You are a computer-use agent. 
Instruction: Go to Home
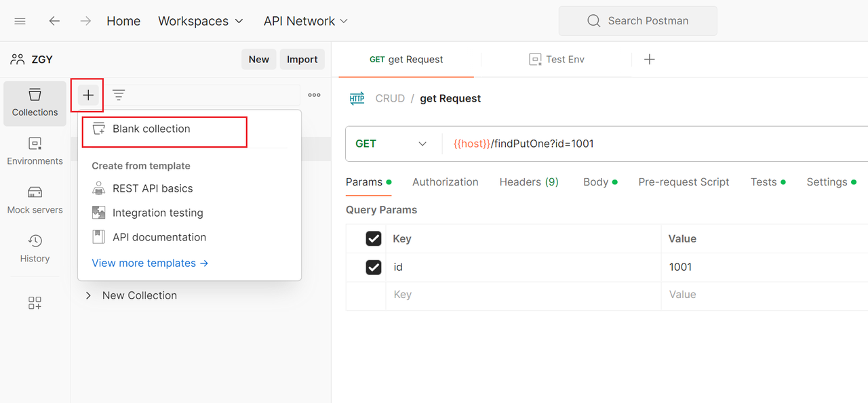click(x=123, y=21)
